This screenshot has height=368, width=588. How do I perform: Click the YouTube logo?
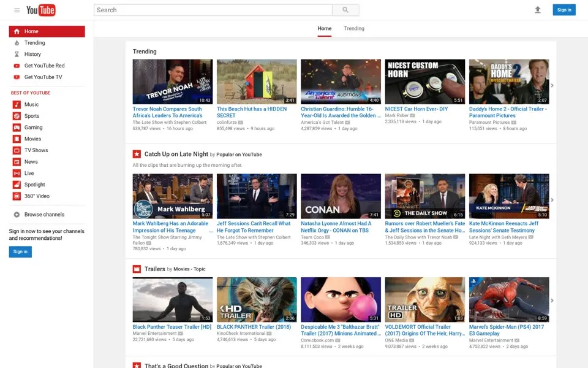41,10
